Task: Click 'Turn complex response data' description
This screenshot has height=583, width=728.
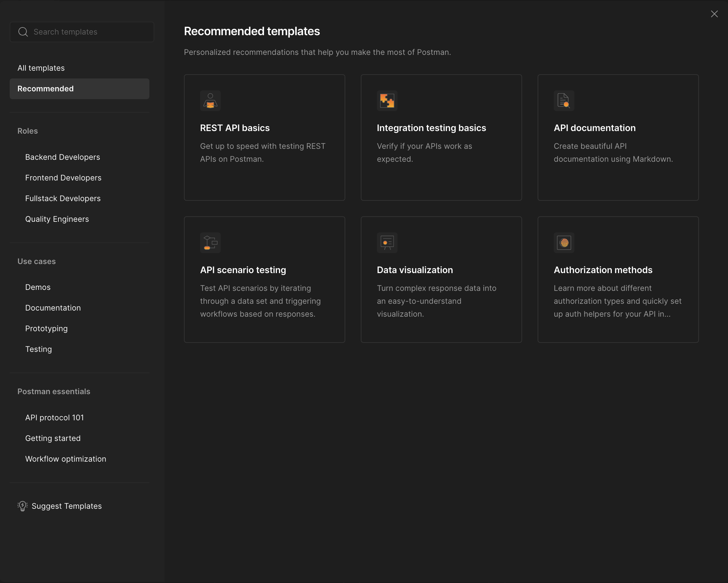Action: tap(437, 301)
